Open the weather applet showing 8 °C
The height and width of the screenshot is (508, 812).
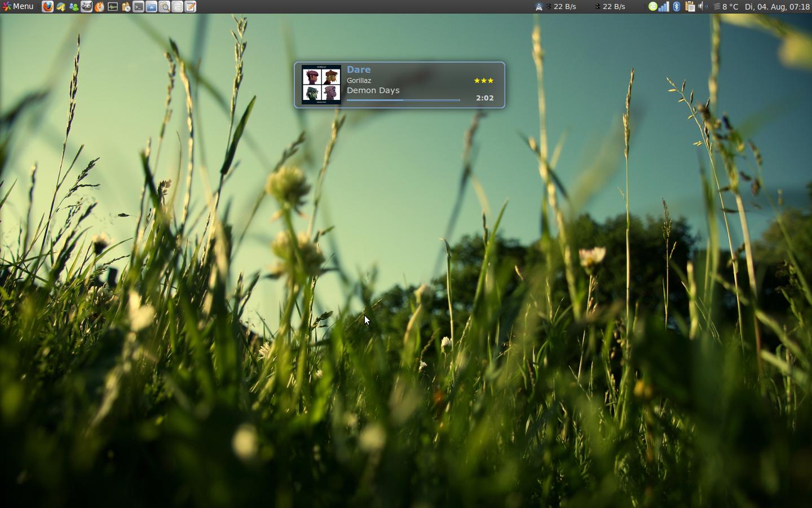point(726,7)
